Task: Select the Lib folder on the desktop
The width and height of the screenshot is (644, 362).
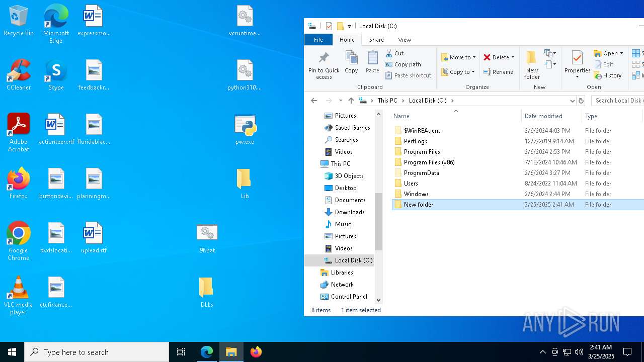Action: tap(245, 184)
